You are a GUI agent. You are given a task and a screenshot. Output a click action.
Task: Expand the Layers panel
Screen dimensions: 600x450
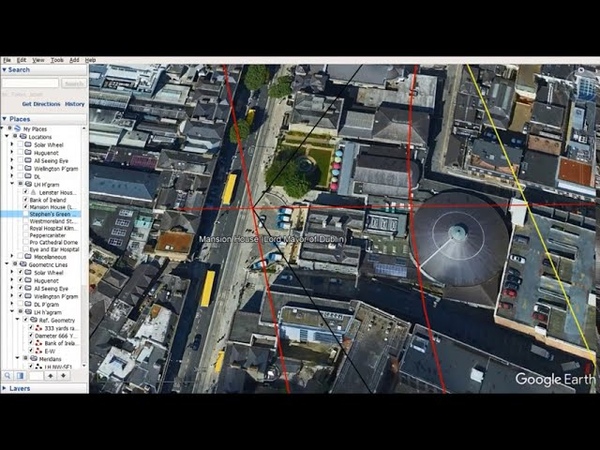[4, 388]
